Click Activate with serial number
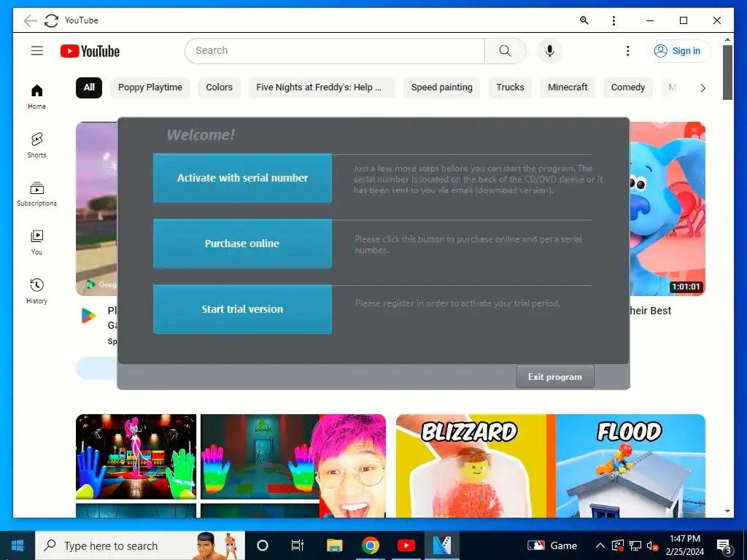The width and height of the screenshot is (747, 560). (x=242, y=178)
